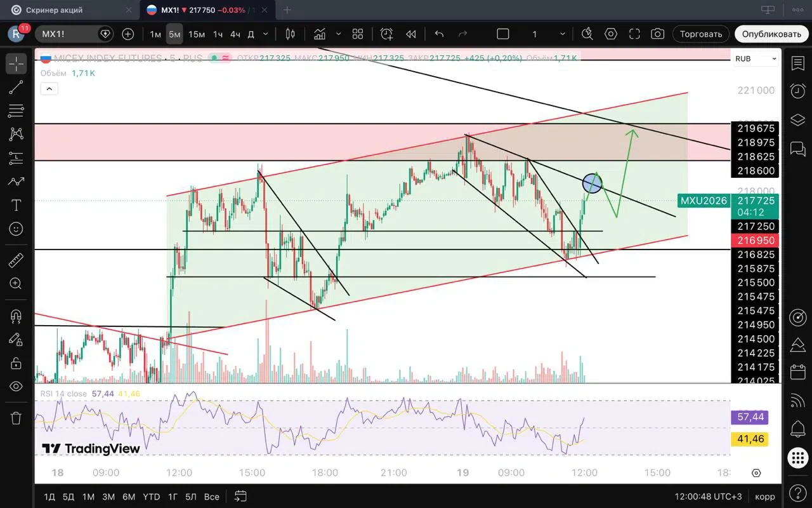The height and width of the screenshot is (508, 812).
Task: Open the Fibonacci retracement tools
Action: tap(16, 111)
